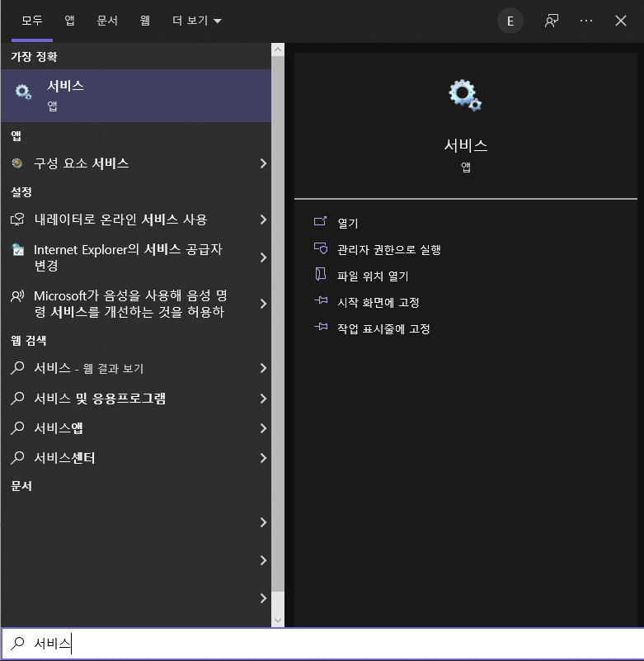644x661 pixels.
Task: Open the 서비스 app best match result
Action: pyautogui.click(x=136, y=96)
